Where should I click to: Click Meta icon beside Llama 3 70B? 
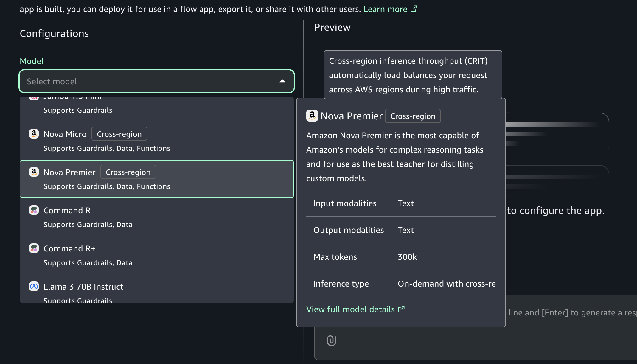tap(34, 286)
